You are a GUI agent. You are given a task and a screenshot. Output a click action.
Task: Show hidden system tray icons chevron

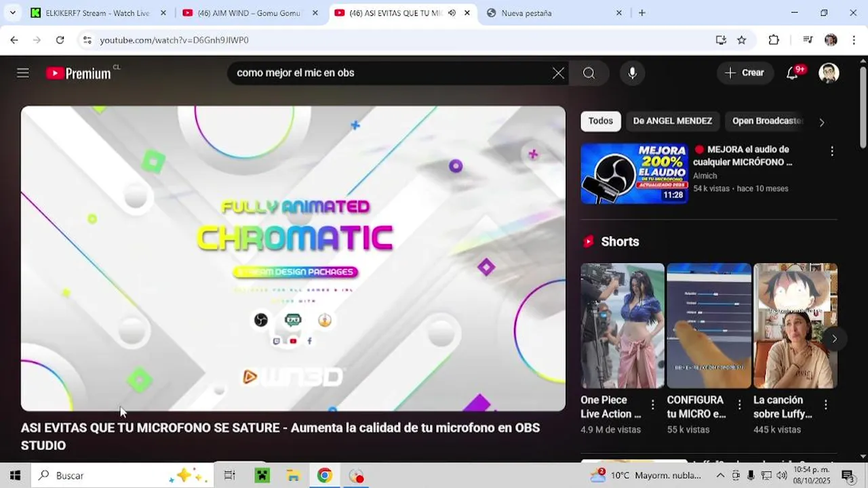click(720, 475)
